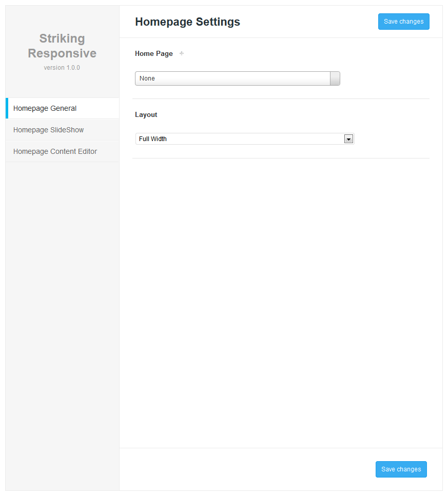Click the version 1.0.0 text

(62, 68)
